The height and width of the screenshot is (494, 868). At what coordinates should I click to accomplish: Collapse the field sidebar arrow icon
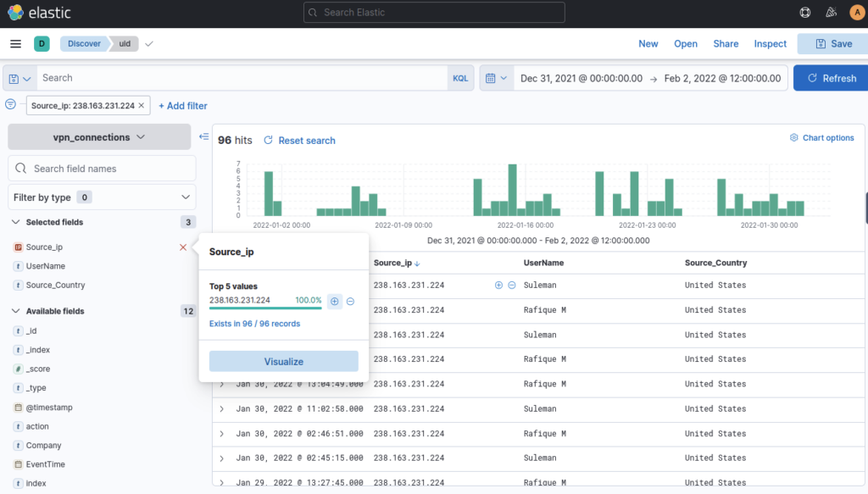tap(203, 136)
